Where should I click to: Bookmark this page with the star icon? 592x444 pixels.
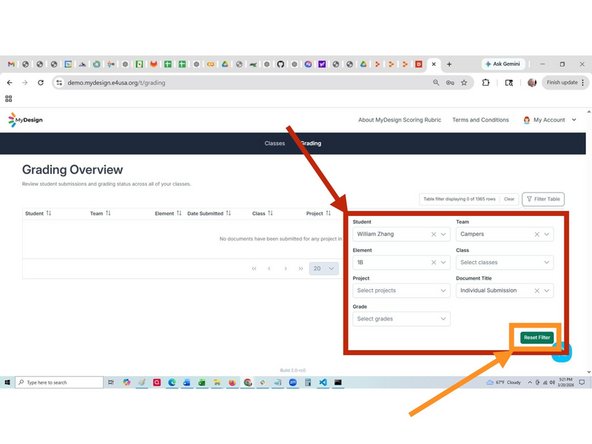(464, 82)
